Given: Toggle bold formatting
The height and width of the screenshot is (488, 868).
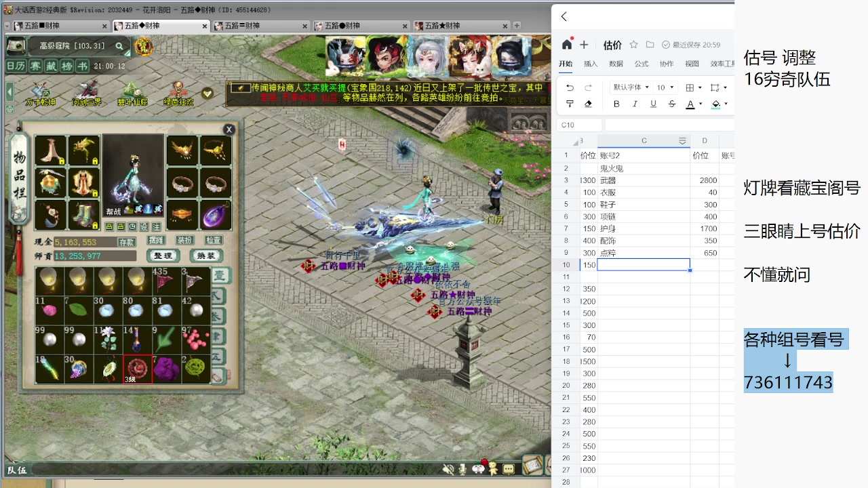Looking at the screenshot, I should [616, 104].
